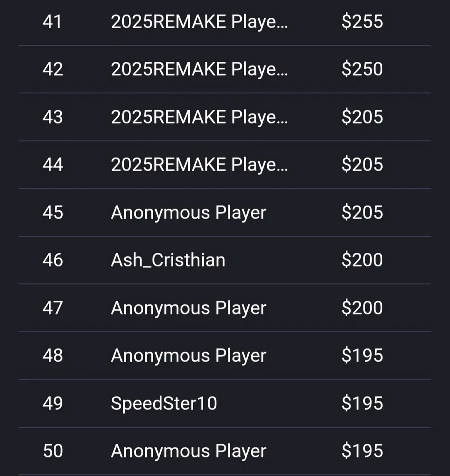This screenshot has height=476, width=450.
Task: Click the $195 amount for rank 48
Action: point(362,355)
